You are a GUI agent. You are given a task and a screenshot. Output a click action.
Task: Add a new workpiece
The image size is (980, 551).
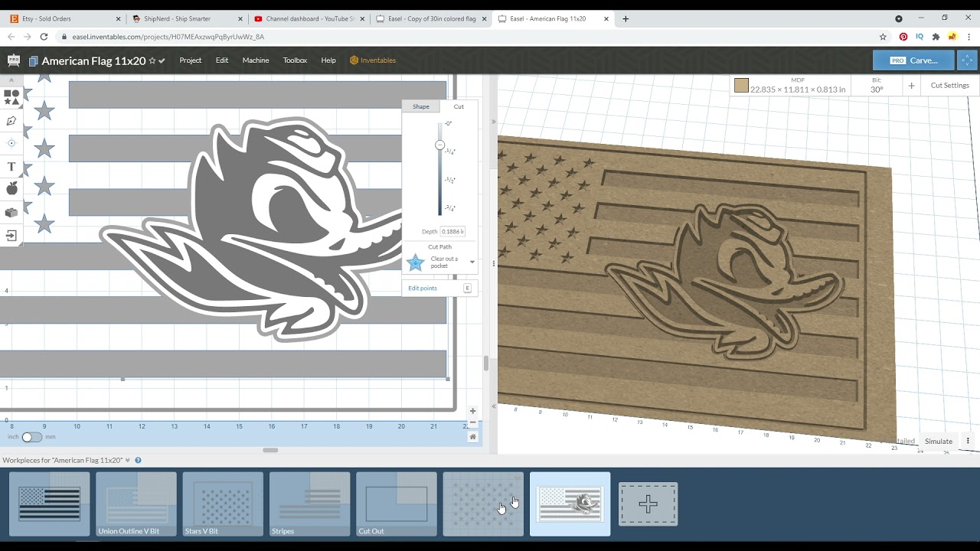(x=648, y=504)
